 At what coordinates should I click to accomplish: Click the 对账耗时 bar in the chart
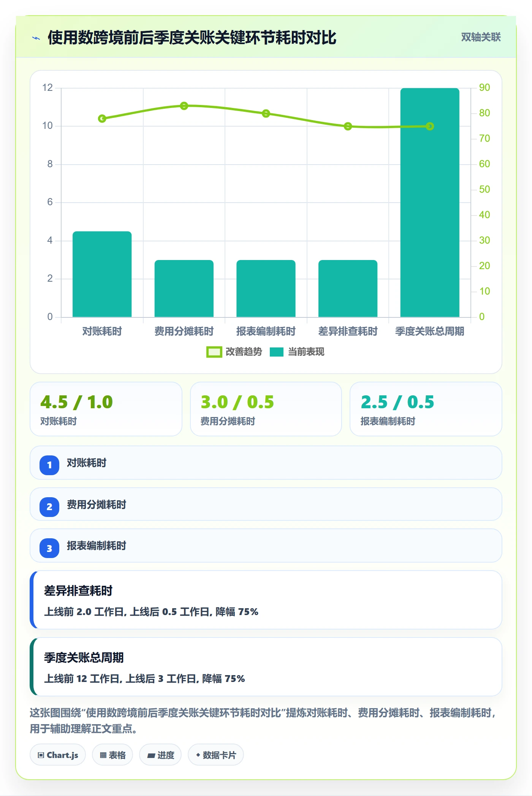(x=102, y=274)
